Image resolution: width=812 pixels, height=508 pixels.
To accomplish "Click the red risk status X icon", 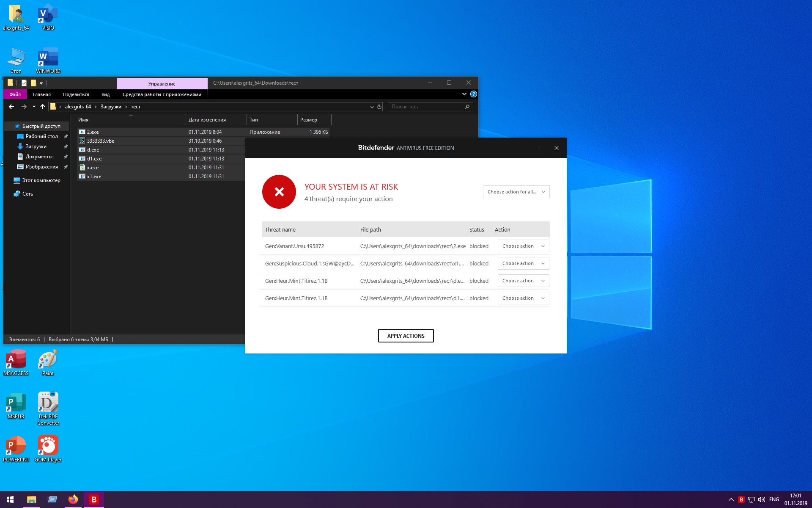I will (279, 192).
